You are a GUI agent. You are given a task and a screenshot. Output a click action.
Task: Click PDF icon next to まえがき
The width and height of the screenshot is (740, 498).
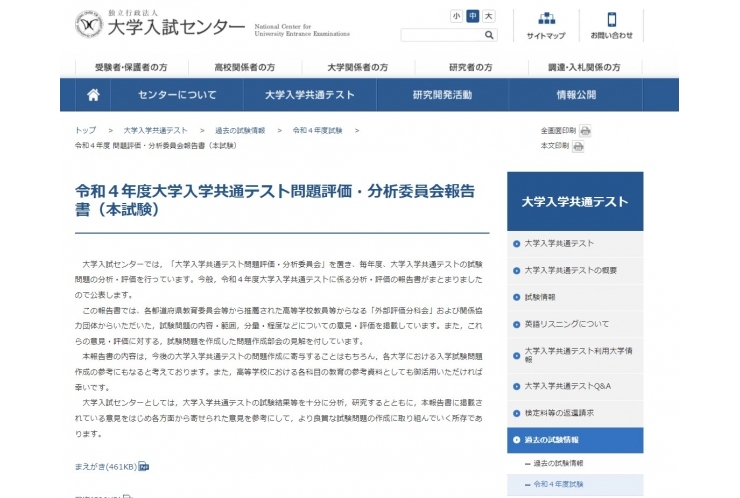point(143,467)
